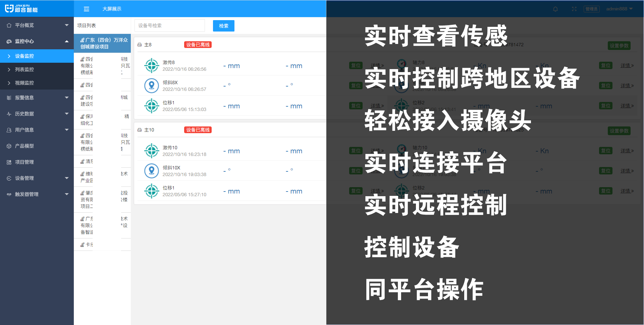Screen dimensions: 644x325
Task: Expand the 平台概览 menu arrow
Action: coord(67,25)
